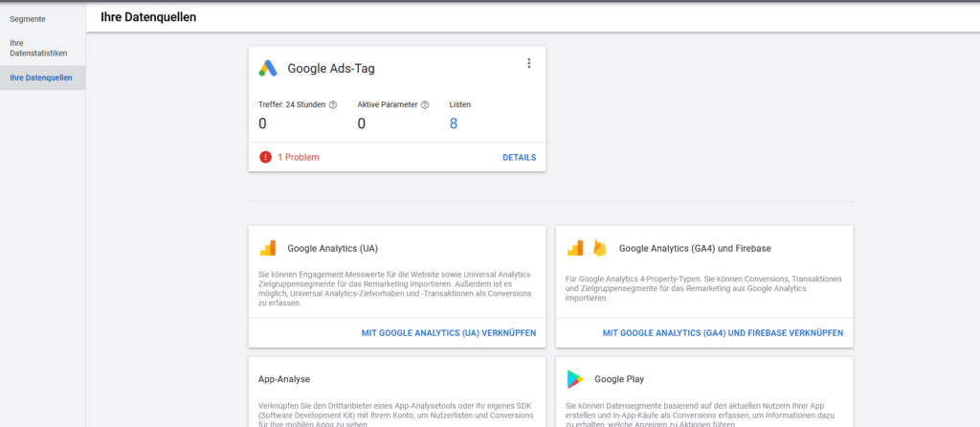Select Ihre Datenquellen in sidebar
The image size is (980, 427).
coord(40,78)
